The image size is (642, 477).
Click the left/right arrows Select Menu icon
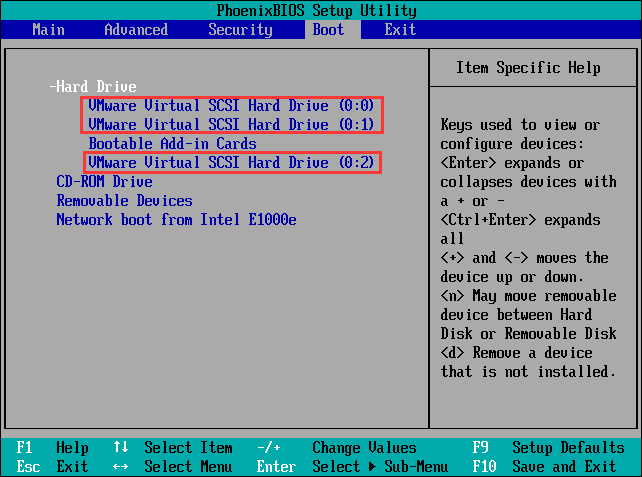pyautogui.click(x=120, y=466)
